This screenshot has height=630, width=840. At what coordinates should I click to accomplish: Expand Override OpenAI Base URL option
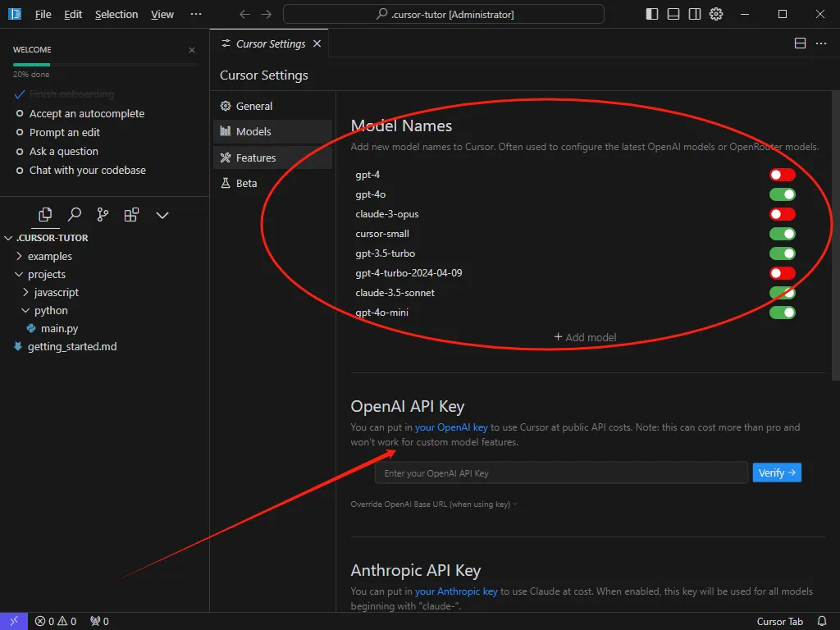click(x=434, y=504)
